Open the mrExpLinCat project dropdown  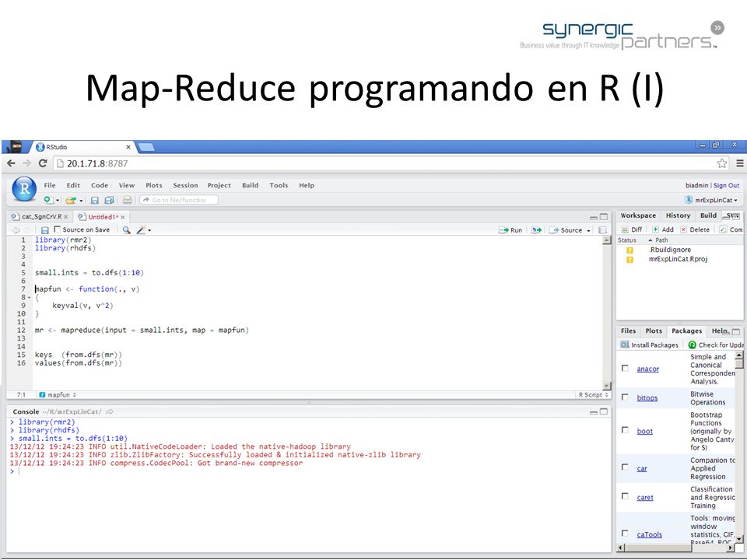(712, 200)
